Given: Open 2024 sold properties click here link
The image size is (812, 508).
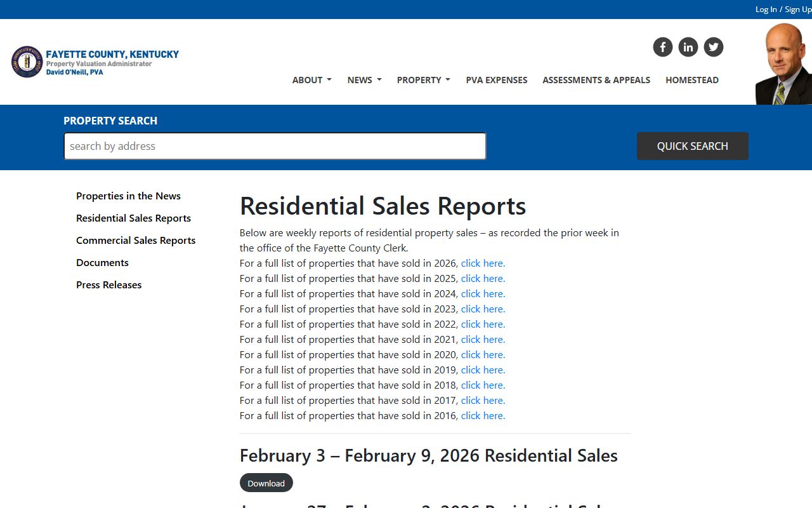Looking at the screenshot, I should click(483, 294).
